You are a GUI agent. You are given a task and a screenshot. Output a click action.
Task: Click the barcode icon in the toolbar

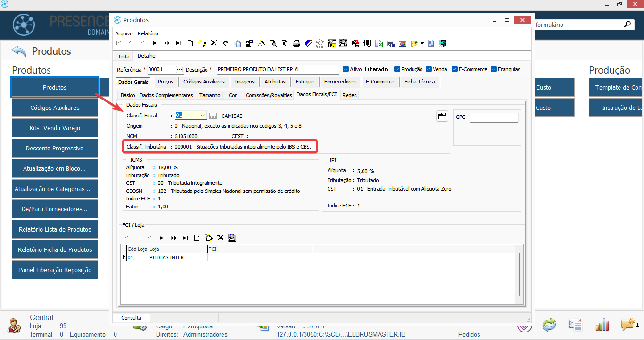point(367,43)
